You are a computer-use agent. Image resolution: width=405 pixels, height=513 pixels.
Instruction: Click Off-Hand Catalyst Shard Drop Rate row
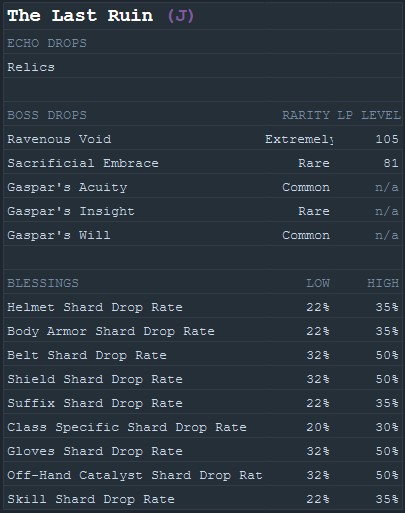click(x=203, y=475)
